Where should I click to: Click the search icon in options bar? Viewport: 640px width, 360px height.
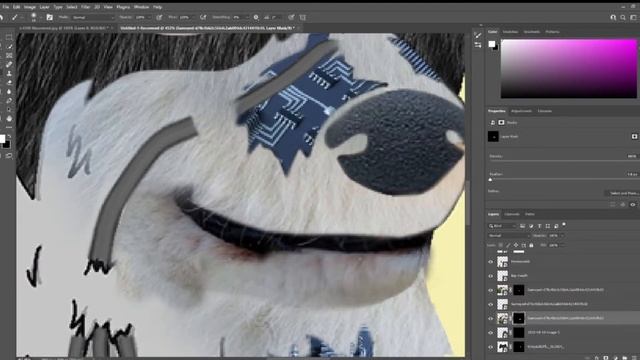pyautogui.click(x=623, y=17)
